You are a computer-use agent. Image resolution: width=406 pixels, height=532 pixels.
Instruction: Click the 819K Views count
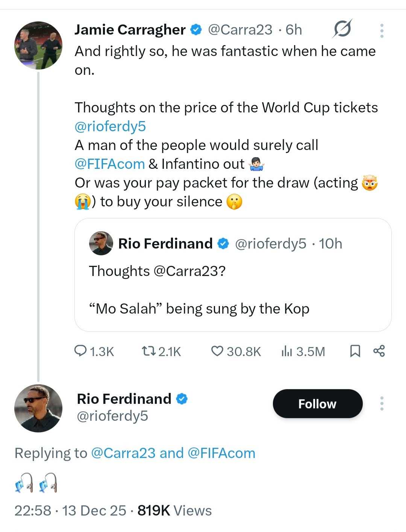pos(174,511)
